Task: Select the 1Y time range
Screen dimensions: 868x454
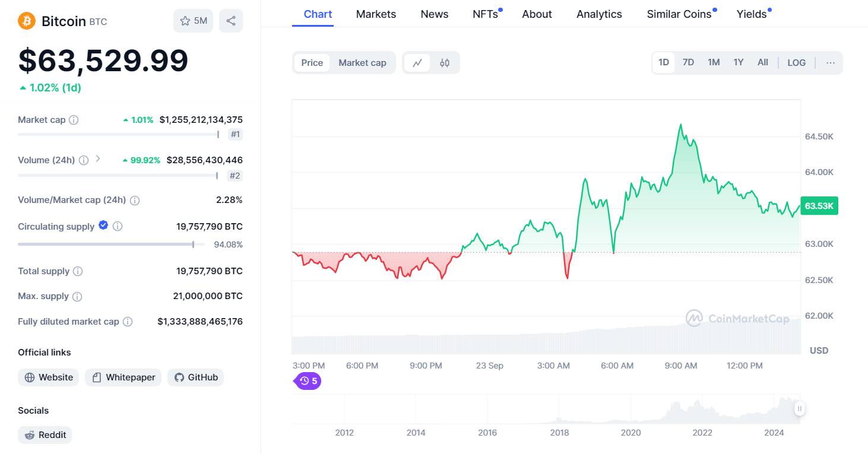Action: (x=738, y=62)
